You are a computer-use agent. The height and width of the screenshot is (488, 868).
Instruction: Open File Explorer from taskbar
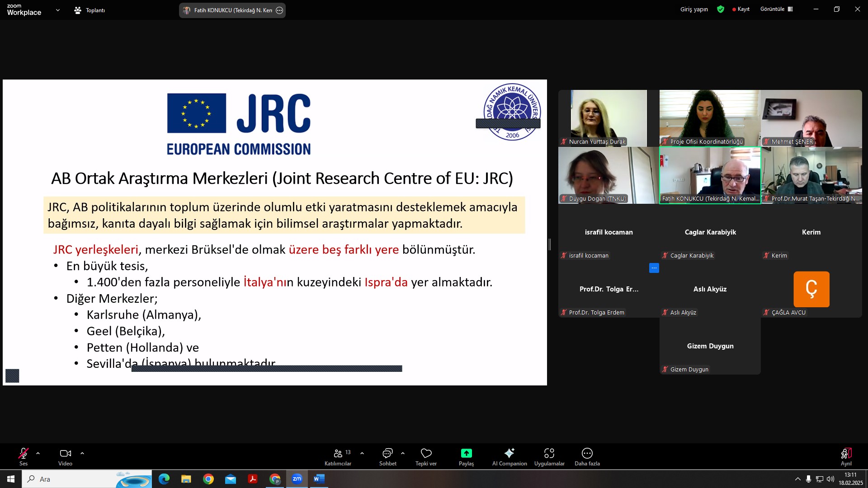(186, 479)
